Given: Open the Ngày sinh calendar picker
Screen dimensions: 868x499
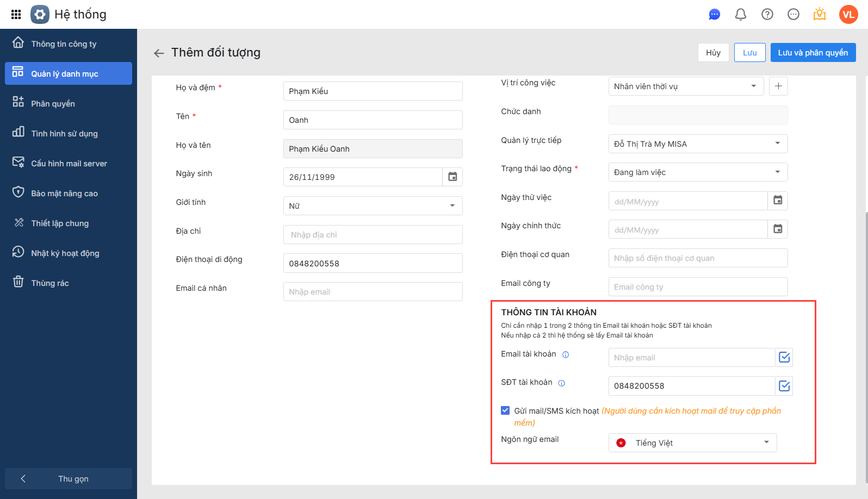Looking at the screenshot, I should click(x=452, y=177).
